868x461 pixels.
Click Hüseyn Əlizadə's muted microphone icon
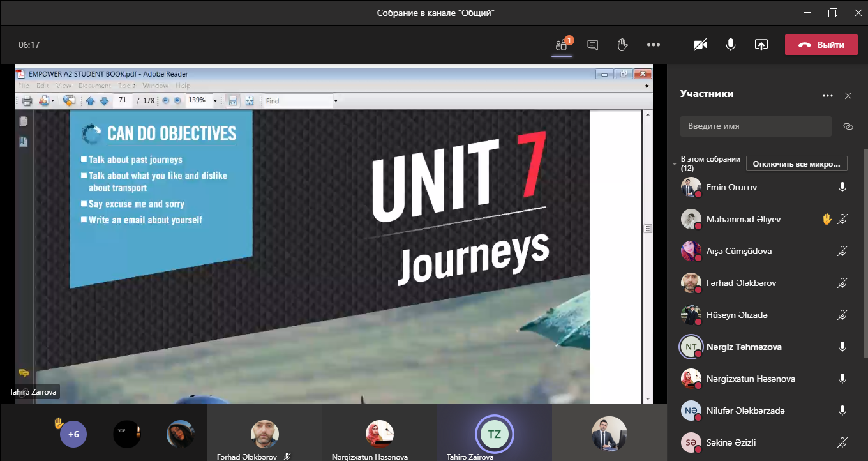(x=842, y=315)
